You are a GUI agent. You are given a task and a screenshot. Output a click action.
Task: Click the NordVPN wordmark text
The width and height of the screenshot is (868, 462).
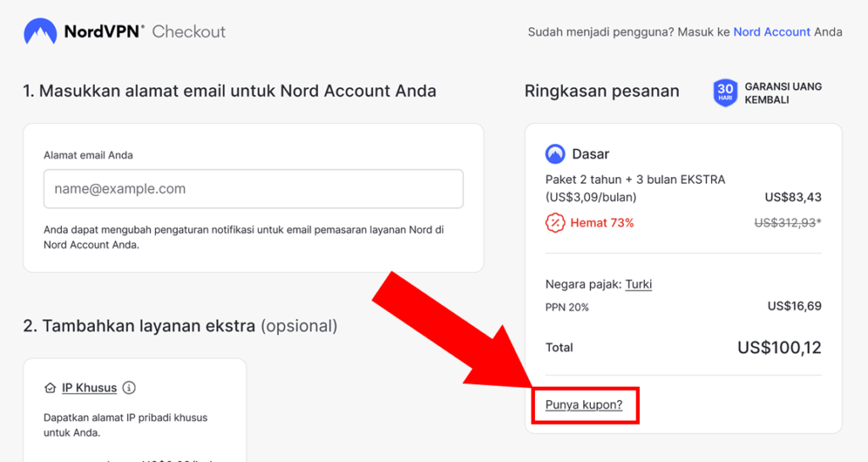coord(103,32)
